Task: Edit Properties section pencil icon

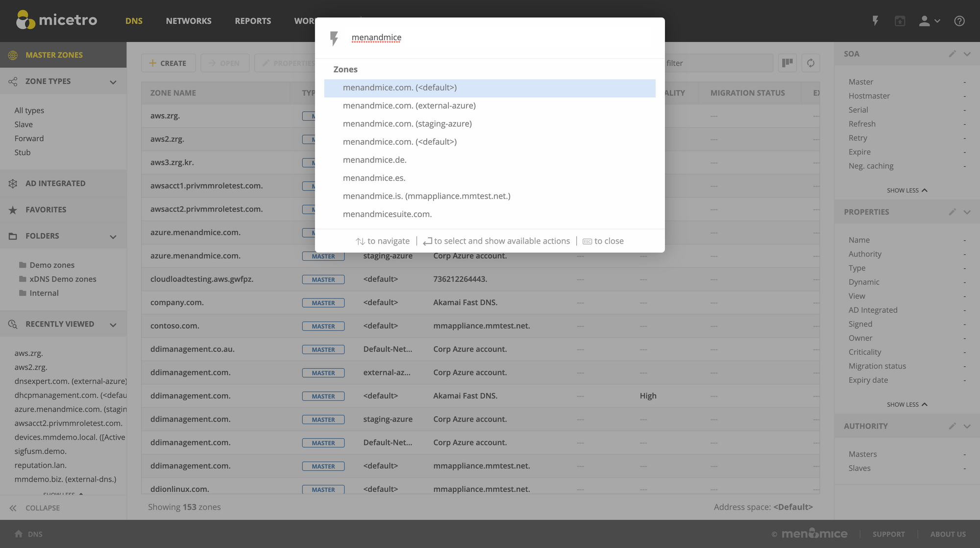Action: pos(952,212)
